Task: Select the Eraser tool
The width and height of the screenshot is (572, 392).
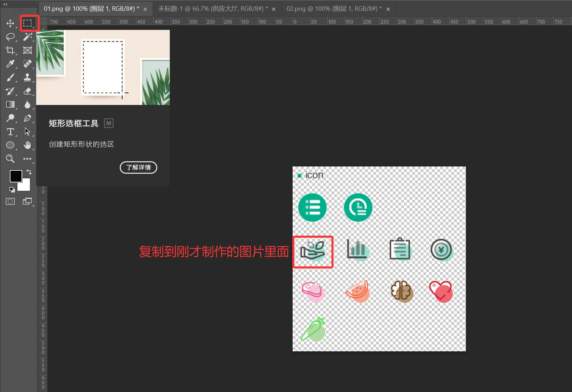Action: pyautogui.click(x=27, y=91)
